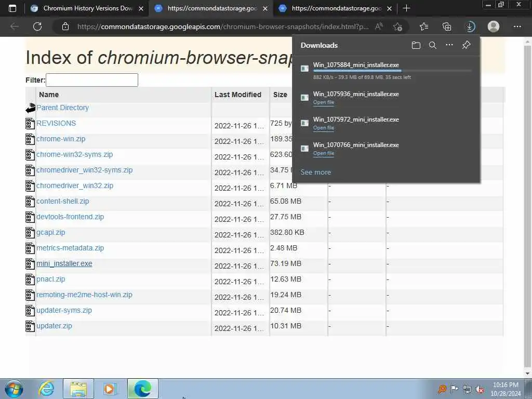Image resolution: width=532 pixels, height=399 pixels.
Task: Download metrics-metadata.zip
Action: click(70, 248)
